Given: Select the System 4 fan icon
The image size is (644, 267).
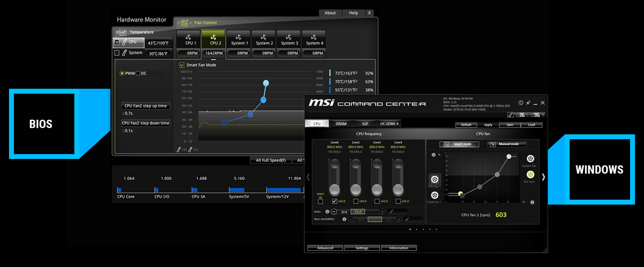Looking at the screenshot, I should [314, 37].
